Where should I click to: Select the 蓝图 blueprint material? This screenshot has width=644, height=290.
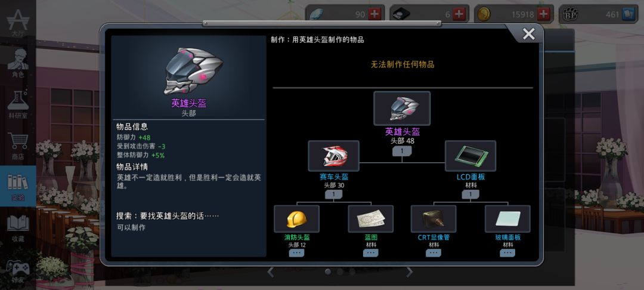coord(370,219)
